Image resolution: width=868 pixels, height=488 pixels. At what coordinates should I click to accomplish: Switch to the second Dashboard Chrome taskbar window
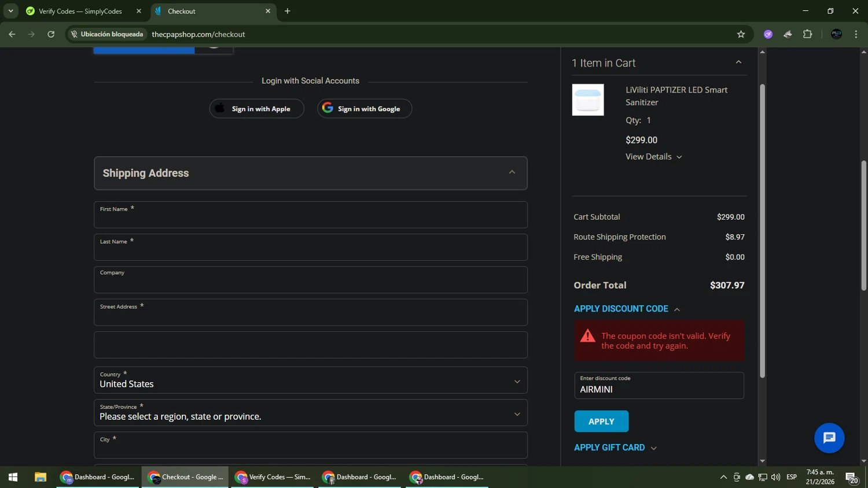(360, 477)
